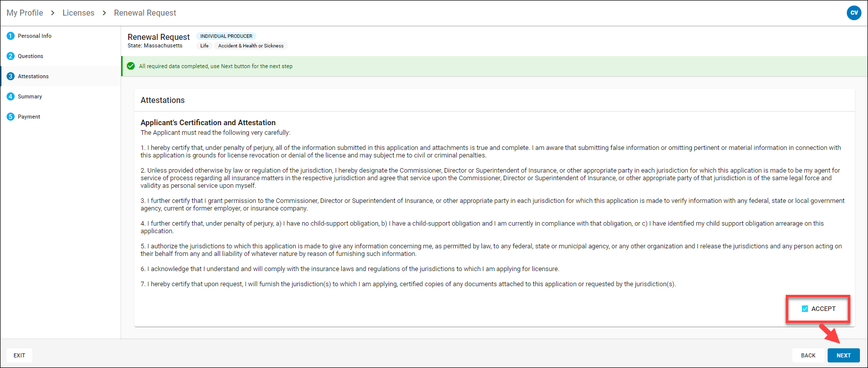Viewport: 868px width, 368px height.
Task: Click the step 5 circle for Payment
Action: tap(11, 117)
